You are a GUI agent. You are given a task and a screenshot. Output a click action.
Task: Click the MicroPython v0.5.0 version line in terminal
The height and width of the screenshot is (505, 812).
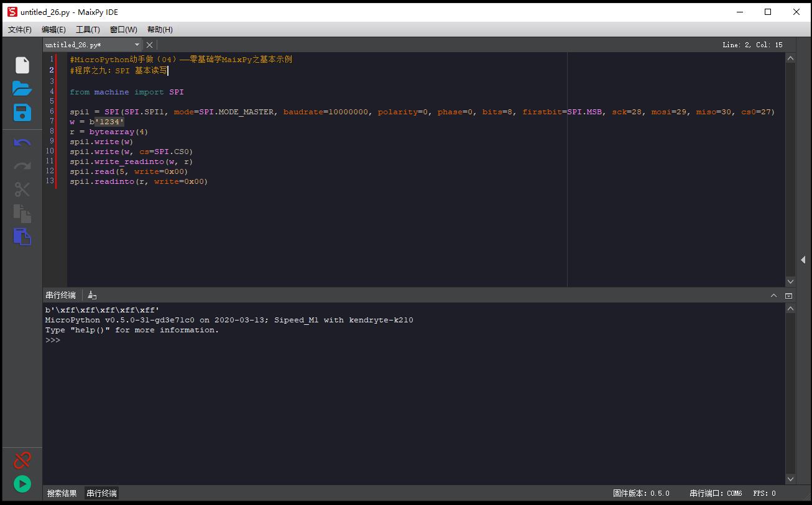tap(229, 320)
